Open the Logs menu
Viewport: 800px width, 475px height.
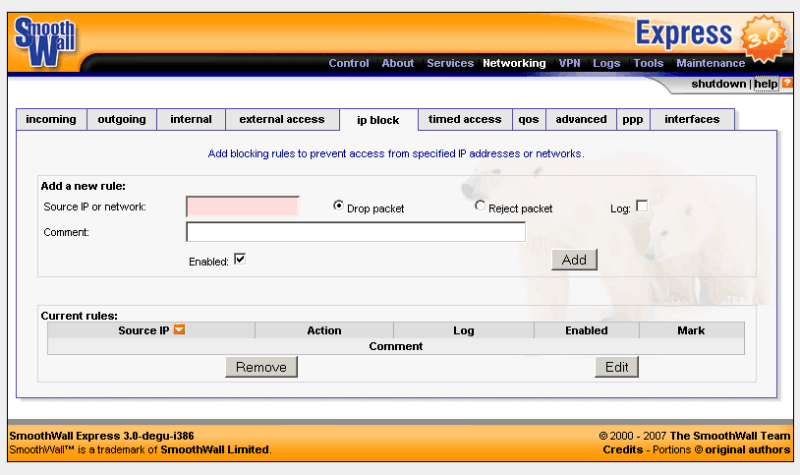tap(606, 63)
